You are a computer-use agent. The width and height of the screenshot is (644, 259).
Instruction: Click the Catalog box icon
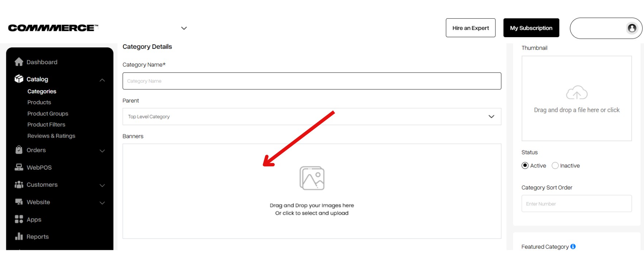19,79
